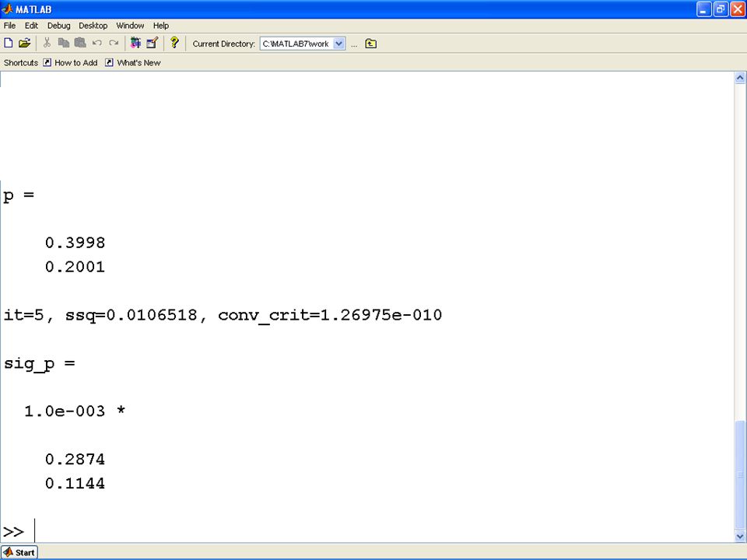This screenshot has width=747, height=560.
Task: Open the Help menu
Action: click(161, 26)
